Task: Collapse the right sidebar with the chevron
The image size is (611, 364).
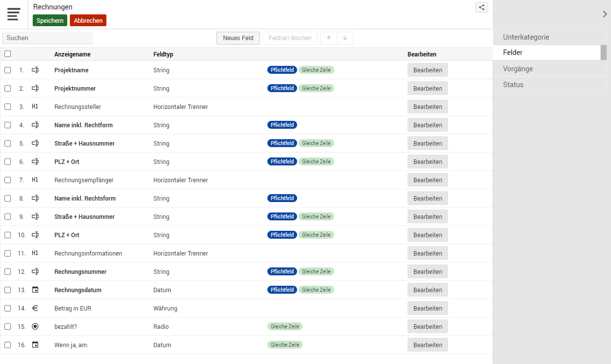Action: click(x=605, y=14)
